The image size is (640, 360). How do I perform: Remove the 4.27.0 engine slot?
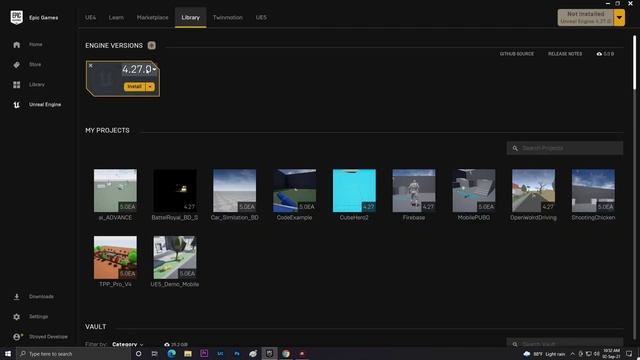[91, 65]
